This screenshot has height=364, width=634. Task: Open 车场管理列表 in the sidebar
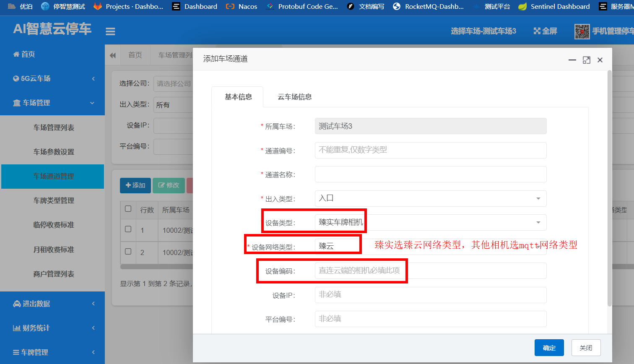[x=53, y=127]
